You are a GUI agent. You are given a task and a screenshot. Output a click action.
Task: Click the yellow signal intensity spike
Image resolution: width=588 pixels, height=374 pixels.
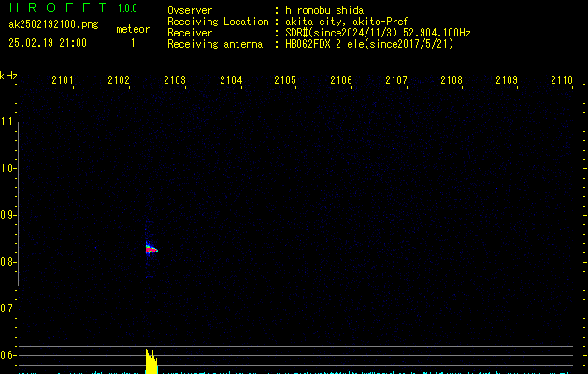click(x=150, y=361)
